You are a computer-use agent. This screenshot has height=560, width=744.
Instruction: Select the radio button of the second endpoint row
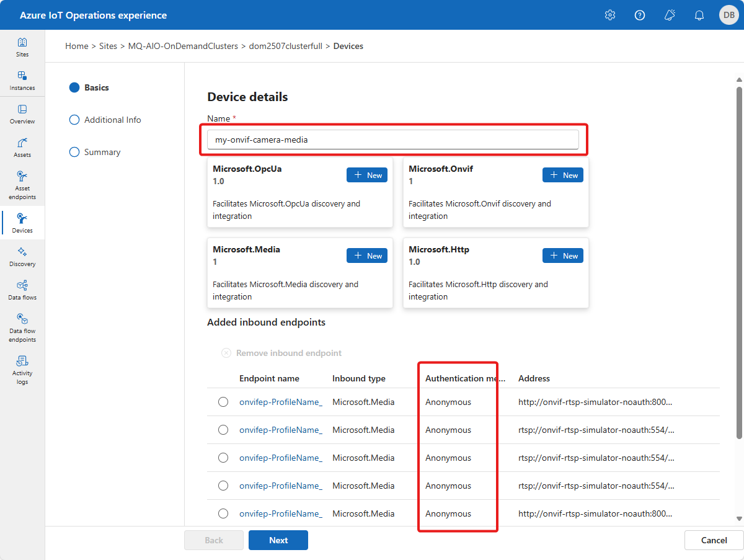point(223,430)
